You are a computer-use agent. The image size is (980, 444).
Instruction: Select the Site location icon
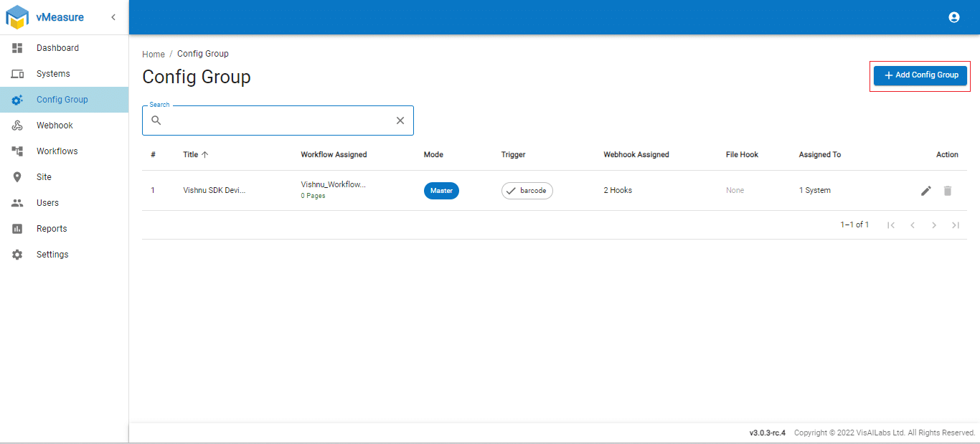tap(17, 176)
